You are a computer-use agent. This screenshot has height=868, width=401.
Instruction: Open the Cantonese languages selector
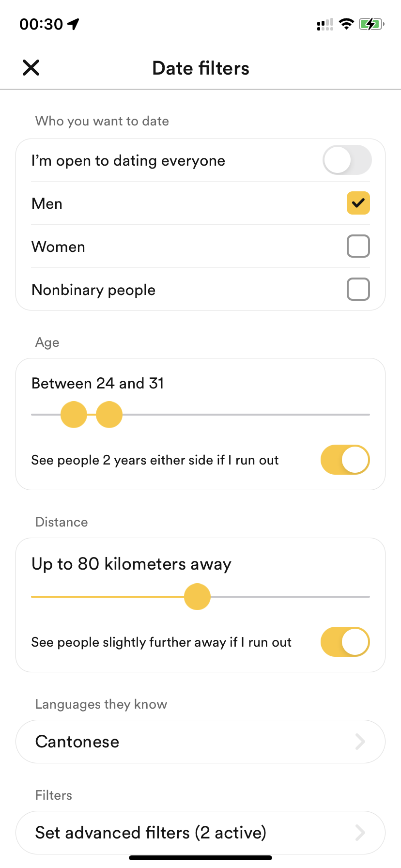194,742
